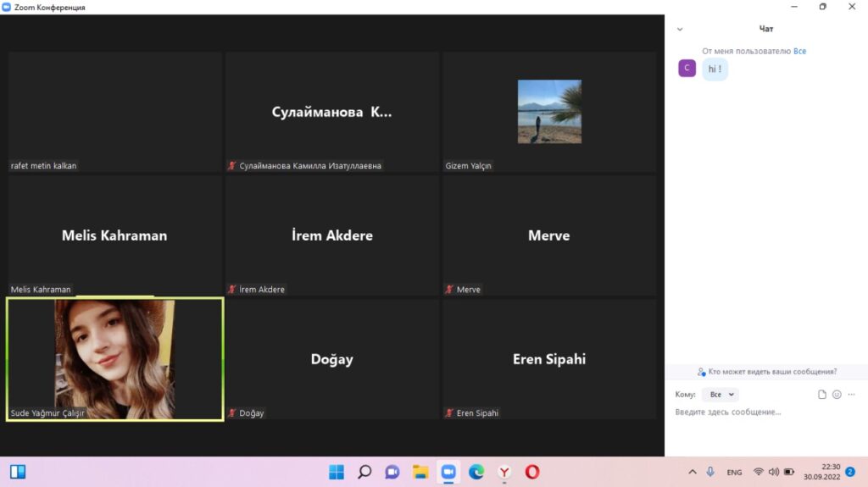This screenshot has width=868, height=487.
Task: Open the Windows Start menu
Action: (336, 472)
